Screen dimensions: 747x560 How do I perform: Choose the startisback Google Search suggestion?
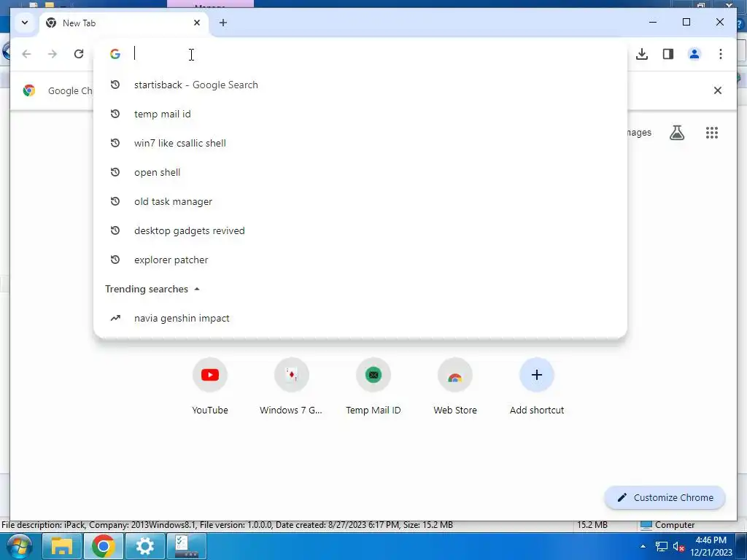(x=360, y=85)
